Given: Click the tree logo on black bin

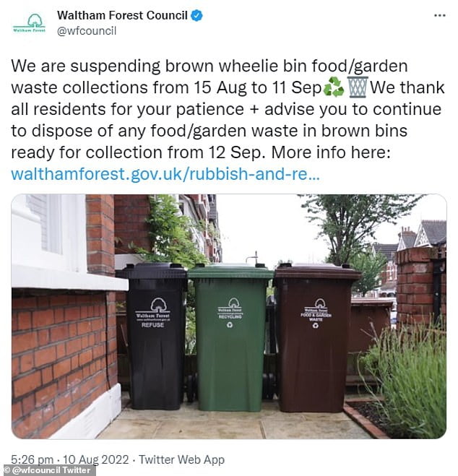Looking at the screenshot, I should click(x=159, y=305).
